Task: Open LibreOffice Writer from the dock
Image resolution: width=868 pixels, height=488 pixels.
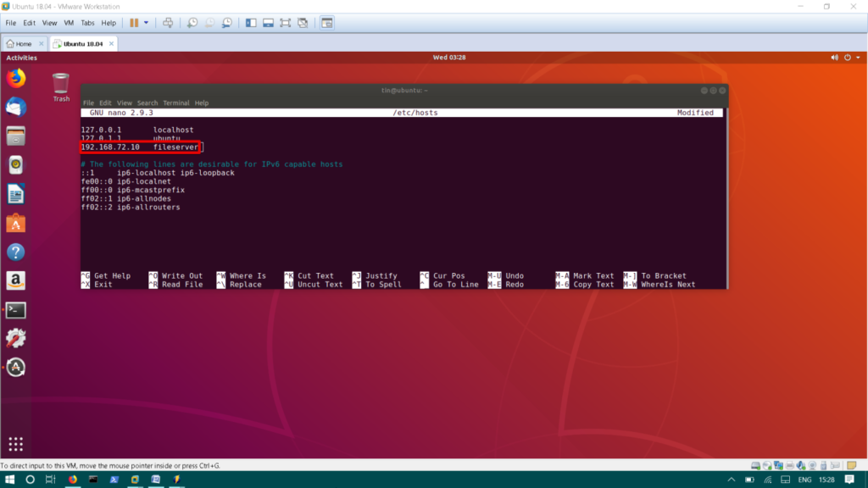Action: point(15,194)
